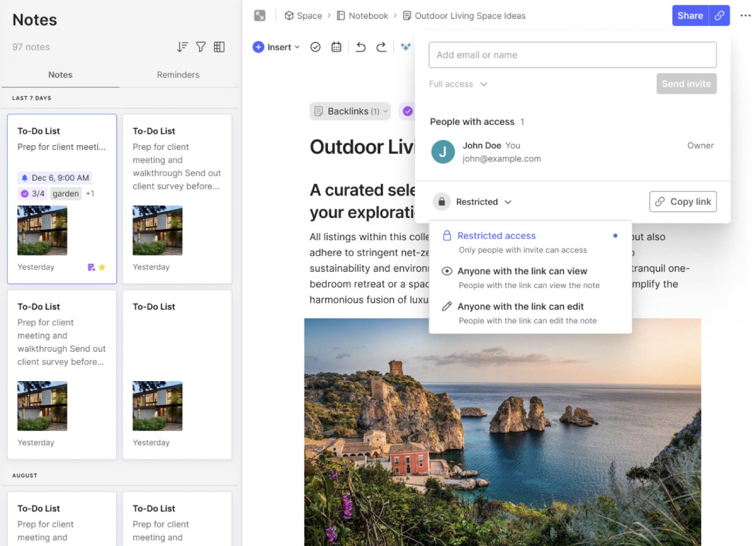Click the john@example.com email text
The height and width of the screenshot is (546, 756).
[x=502, y=159]
